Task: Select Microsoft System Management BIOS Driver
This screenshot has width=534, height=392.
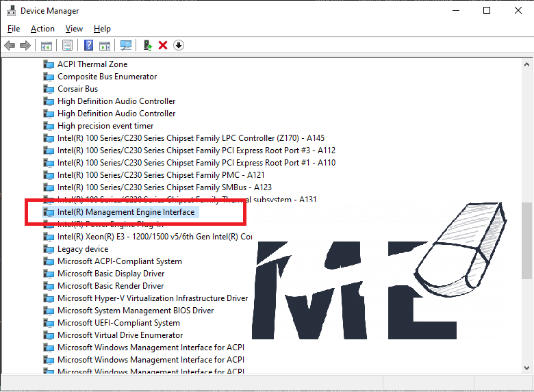Action: (136, 311)
